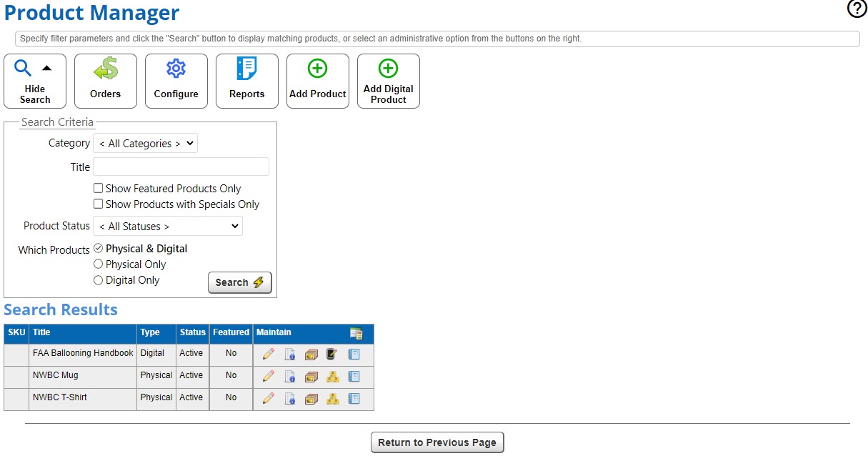Check Show Products with Specials Only
This screenshot has height=456, width=868.
(99, 204)
